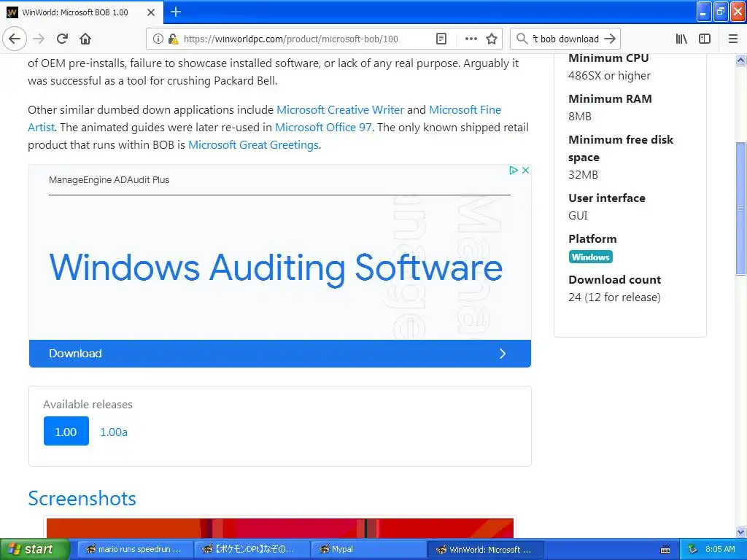Click the bob download search box
Viewport: 747px width, 560px height.
click(565, 39)
